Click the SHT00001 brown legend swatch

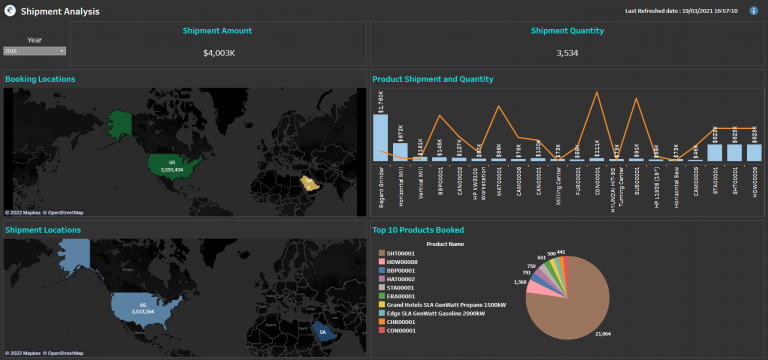[x=382, y=253]
